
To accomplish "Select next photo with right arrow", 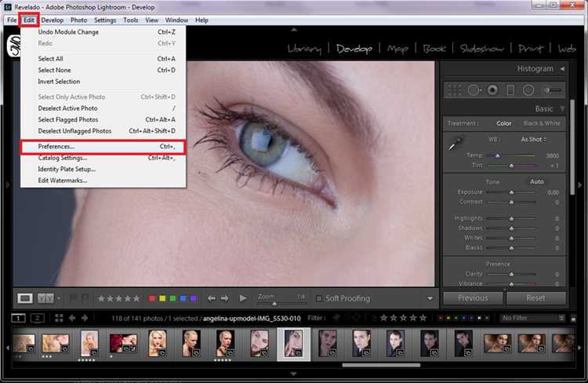I will pyautogui.click(x=225, y=298).
